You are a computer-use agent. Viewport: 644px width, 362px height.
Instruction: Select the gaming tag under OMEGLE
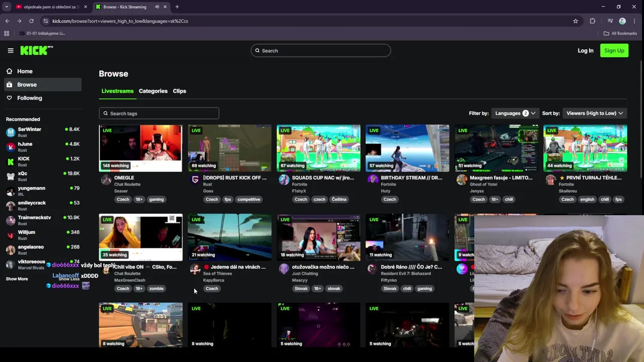(x=156, y=200)
